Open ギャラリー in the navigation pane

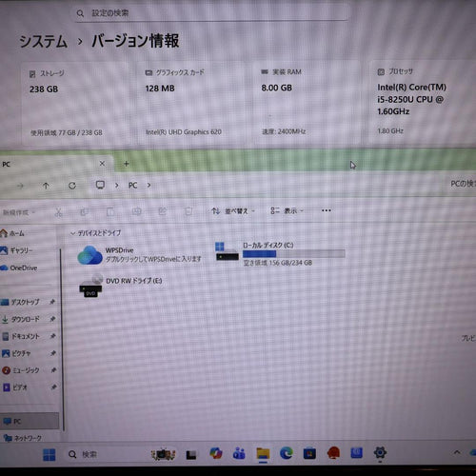pos(16,250)
